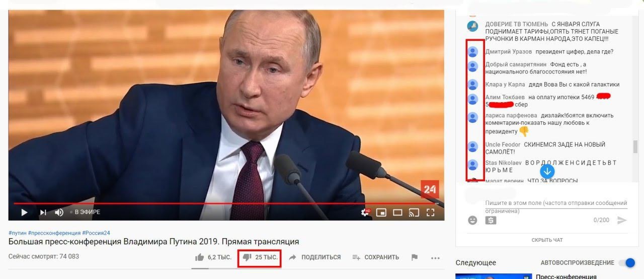
Task: Click СОХРАНИТЬ to save the video
Action: point(375,257)
